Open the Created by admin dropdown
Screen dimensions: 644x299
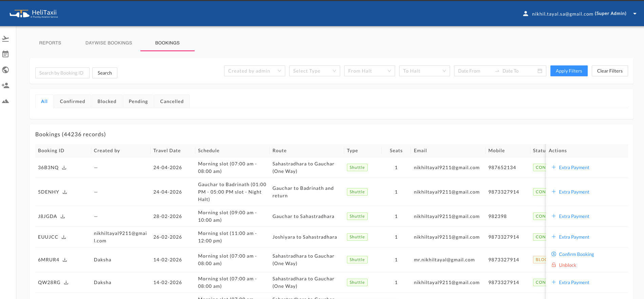coord(255,71)
